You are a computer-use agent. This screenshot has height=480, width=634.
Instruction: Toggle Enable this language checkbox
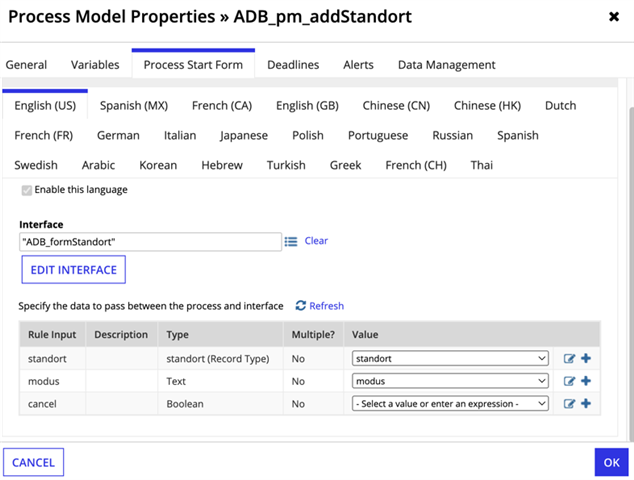27,190
